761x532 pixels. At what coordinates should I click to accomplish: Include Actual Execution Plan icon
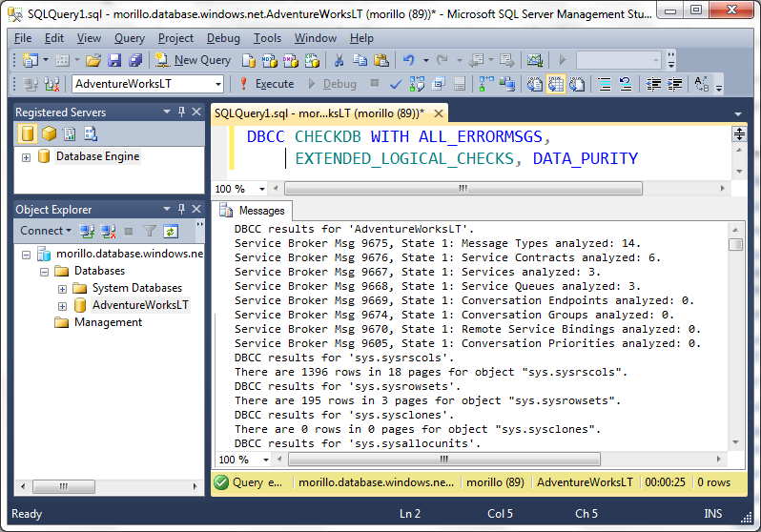click(485, 84)
